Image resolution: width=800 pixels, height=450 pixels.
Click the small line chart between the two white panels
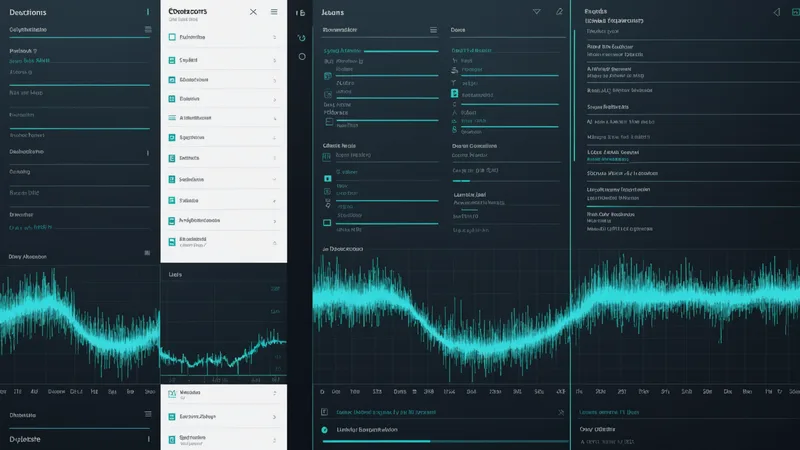(x=223, y=329)
